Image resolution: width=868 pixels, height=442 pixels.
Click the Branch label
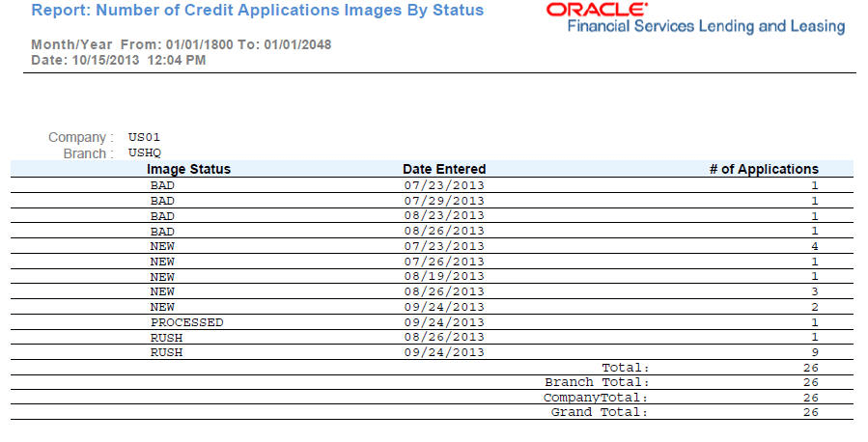pyautogui.click(x=89, y=153)
